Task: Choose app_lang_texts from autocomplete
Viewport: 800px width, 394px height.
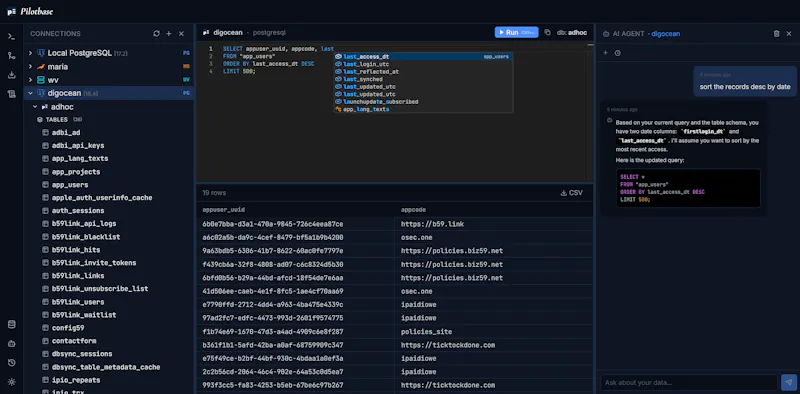Action: point(423,109)
